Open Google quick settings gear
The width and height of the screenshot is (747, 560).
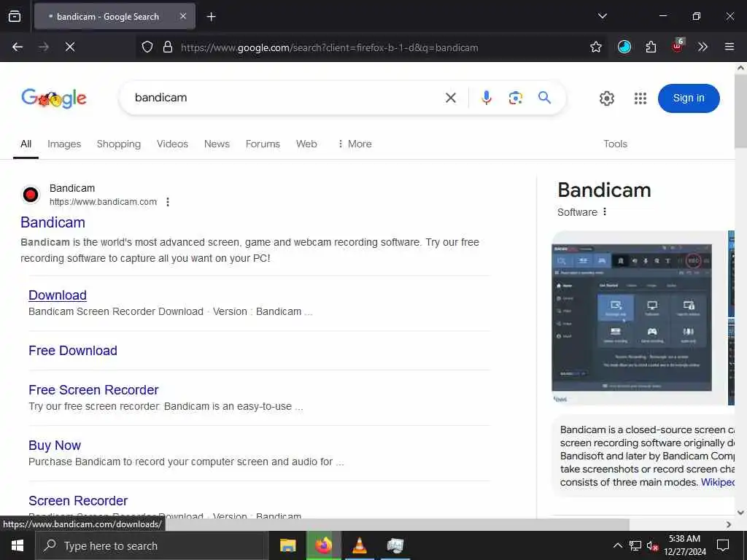pos(606,98)
